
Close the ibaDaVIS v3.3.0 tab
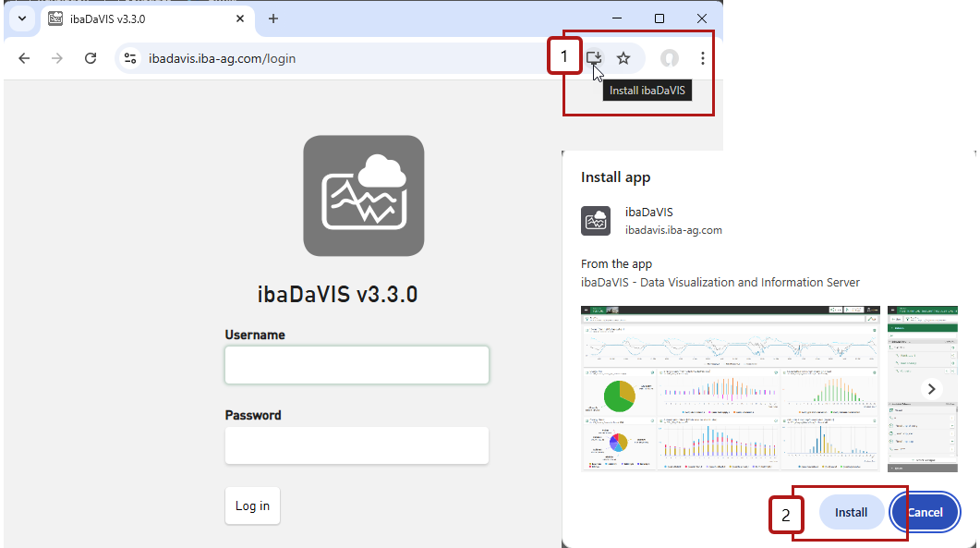240,18
